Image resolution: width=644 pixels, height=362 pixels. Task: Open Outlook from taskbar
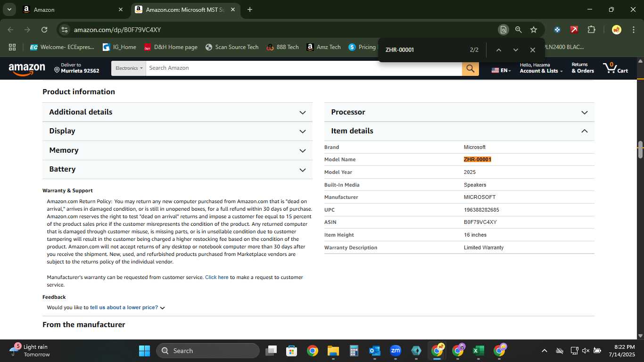375,351
